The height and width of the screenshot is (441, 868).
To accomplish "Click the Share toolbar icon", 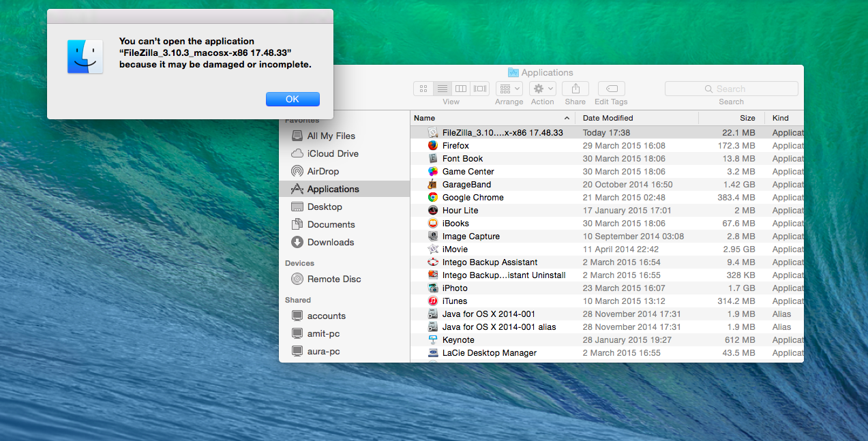I will (575, 89).
